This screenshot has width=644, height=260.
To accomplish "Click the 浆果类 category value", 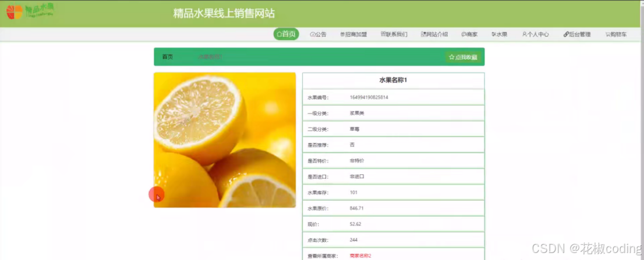I will 357,113.
